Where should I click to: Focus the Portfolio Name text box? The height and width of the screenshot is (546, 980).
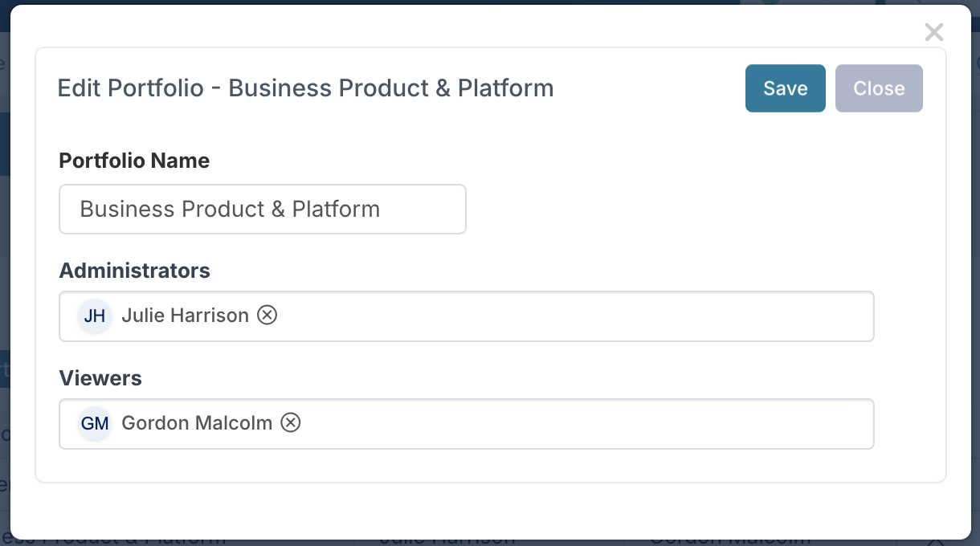click(x=263, y=210)
